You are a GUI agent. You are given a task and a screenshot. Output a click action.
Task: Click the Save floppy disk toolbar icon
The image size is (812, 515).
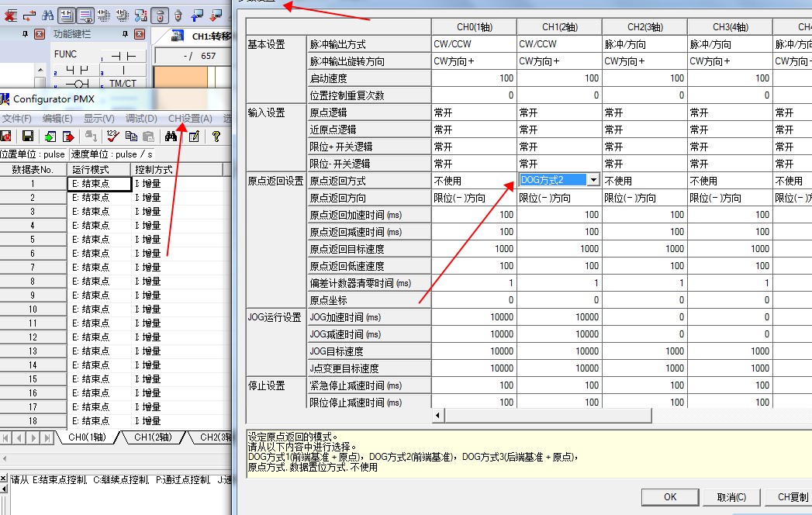point(27,137)
